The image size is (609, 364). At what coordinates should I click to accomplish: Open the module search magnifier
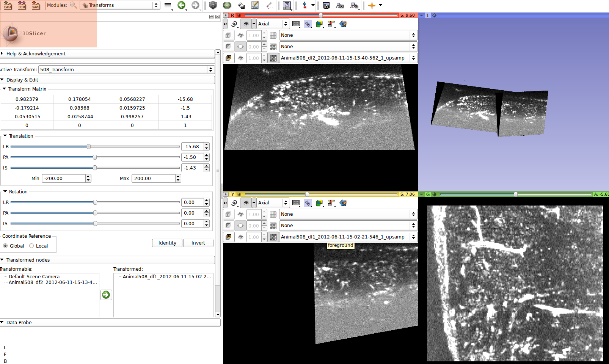coord(73,5)
